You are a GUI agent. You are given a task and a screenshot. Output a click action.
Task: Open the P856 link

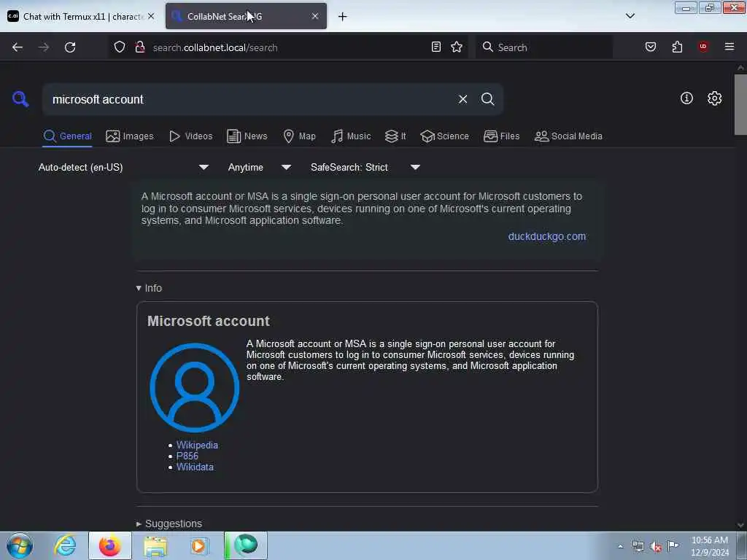coord(187,456)
